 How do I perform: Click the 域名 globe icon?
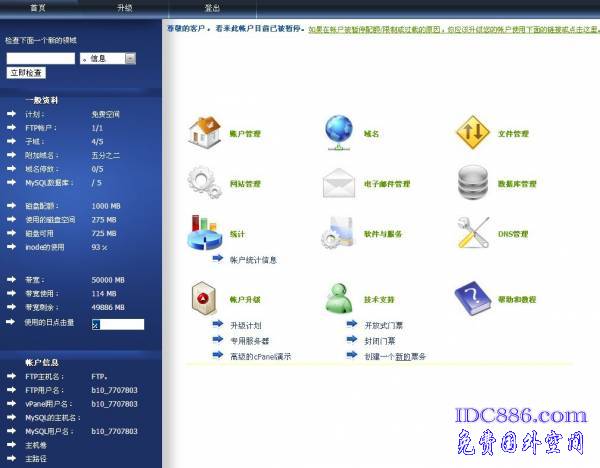tap(339, 131)
